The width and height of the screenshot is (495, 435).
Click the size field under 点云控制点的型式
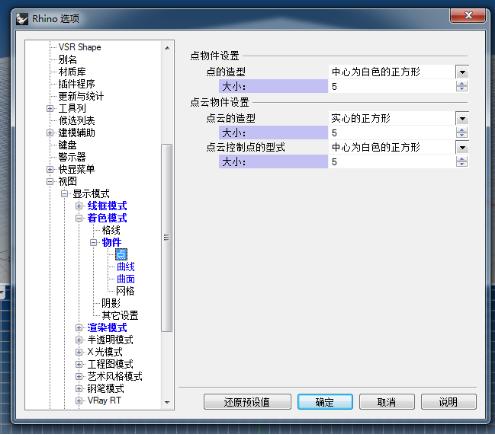392,162
